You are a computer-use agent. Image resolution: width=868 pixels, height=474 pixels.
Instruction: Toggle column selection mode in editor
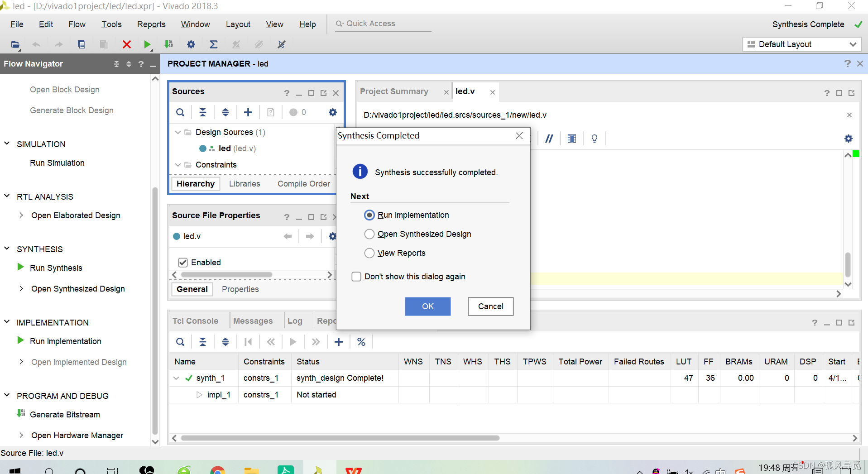[572, 139]
